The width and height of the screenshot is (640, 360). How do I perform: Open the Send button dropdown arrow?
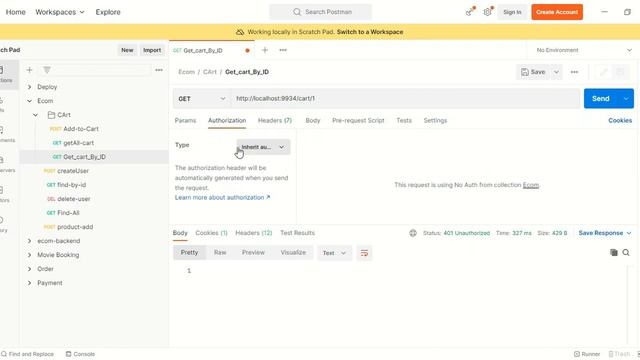click(626, 99)
